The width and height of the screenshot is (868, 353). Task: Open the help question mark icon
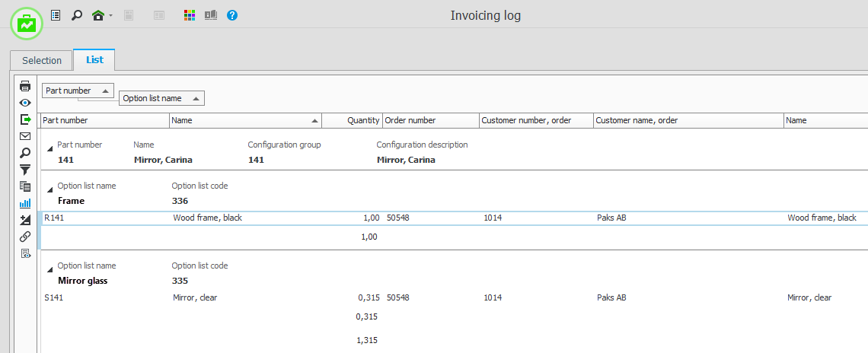[232, 15]
